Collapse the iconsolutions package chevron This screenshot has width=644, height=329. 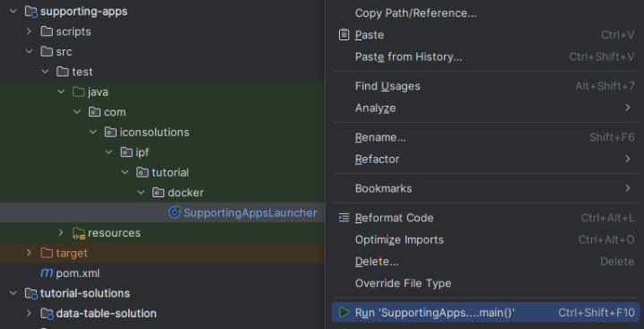(x=92, y=133)
